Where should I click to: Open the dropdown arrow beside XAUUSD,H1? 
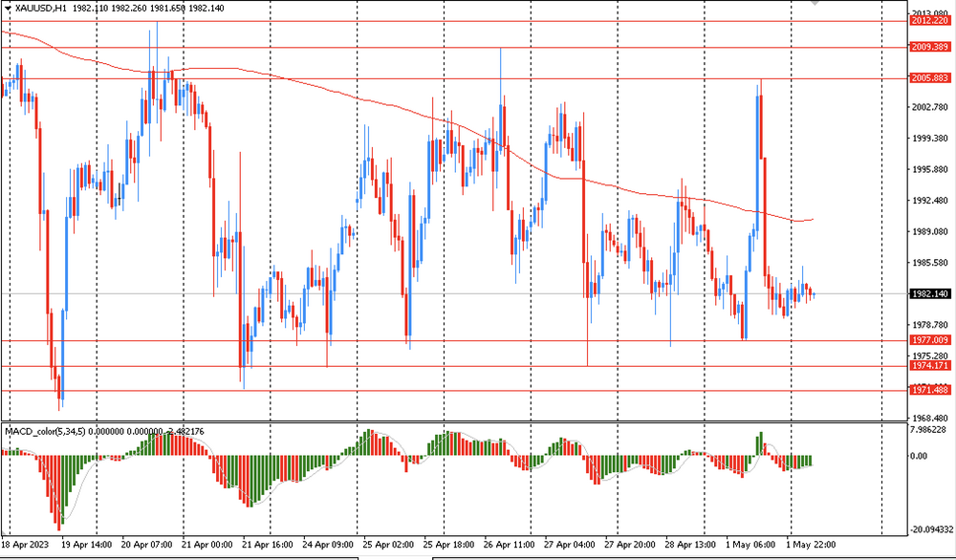[x=8, y=8]
